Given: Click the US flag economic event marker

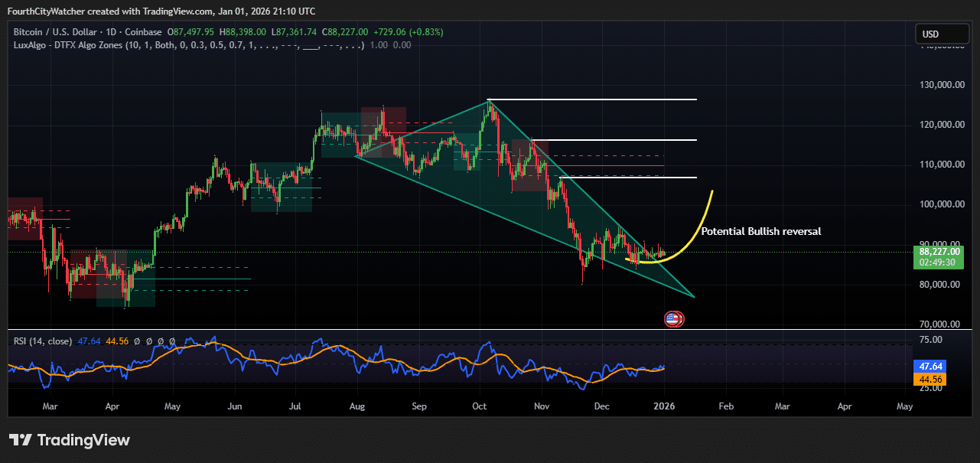Looking at the screenshot, I should pos(672,319).
